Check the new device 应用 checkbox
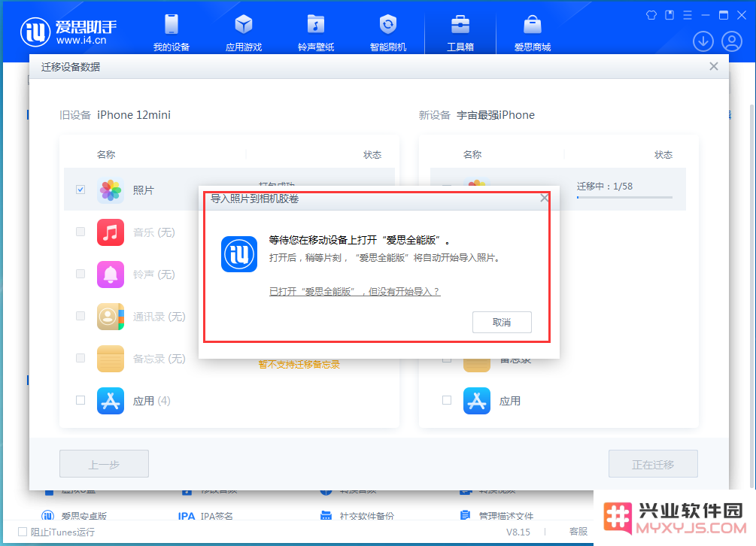The width and height of the screenshot is (756, 546). pyautogui.click(x=447, y=400)
